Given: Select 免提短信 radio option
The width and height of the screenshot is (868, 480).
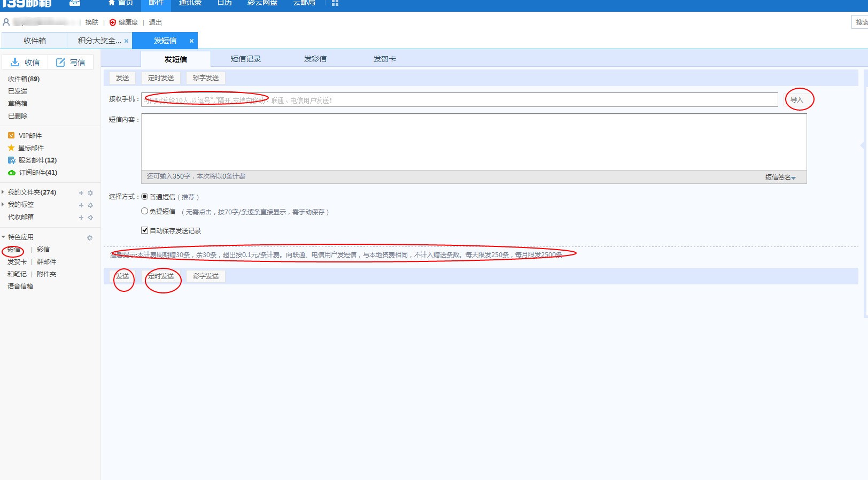Looking at the screenshot, I should point(144,211).
